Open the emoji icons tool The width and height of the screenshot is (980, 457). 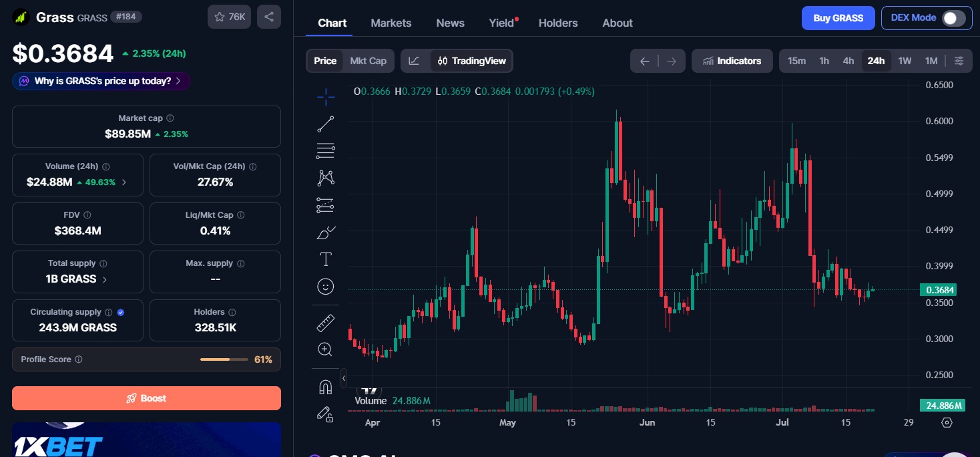pyautogui.click(x=326, y=287)
